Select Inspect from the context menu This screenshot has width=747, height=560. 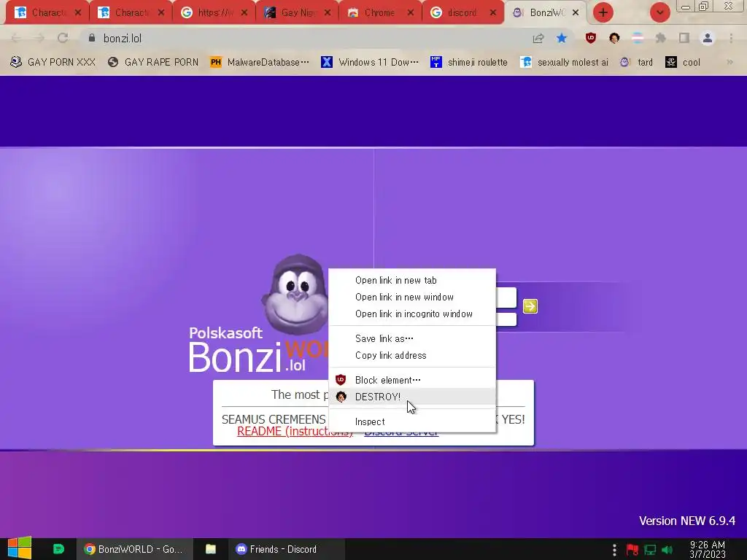(412, 421)
